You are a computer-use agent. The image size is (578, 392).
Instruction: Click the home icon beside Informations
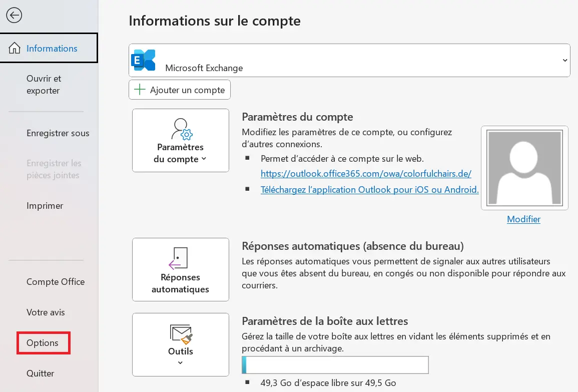click(x=15, y=48)
